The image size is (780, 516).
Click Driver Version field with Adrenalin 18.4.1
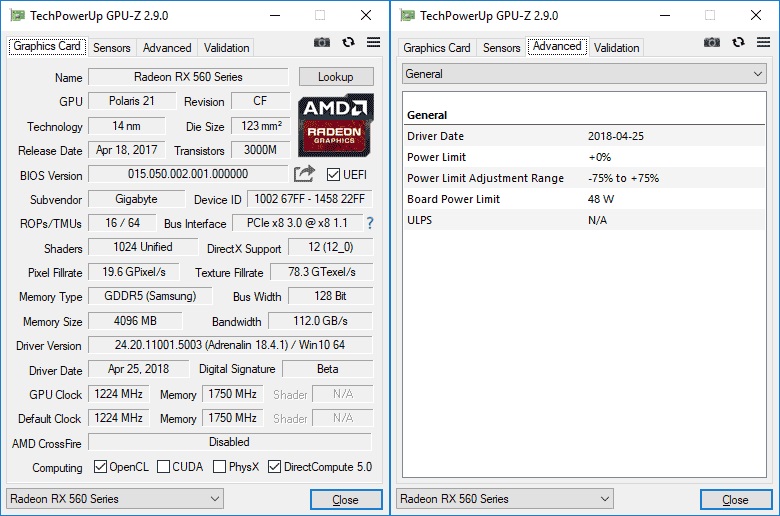coord(230,345)
